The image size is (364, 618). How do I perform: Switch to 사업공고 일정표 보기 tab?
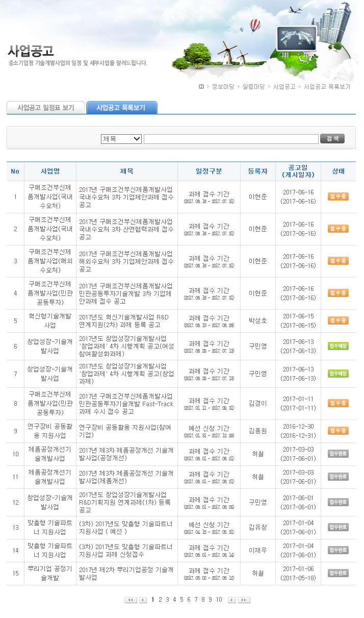(45, 108)
